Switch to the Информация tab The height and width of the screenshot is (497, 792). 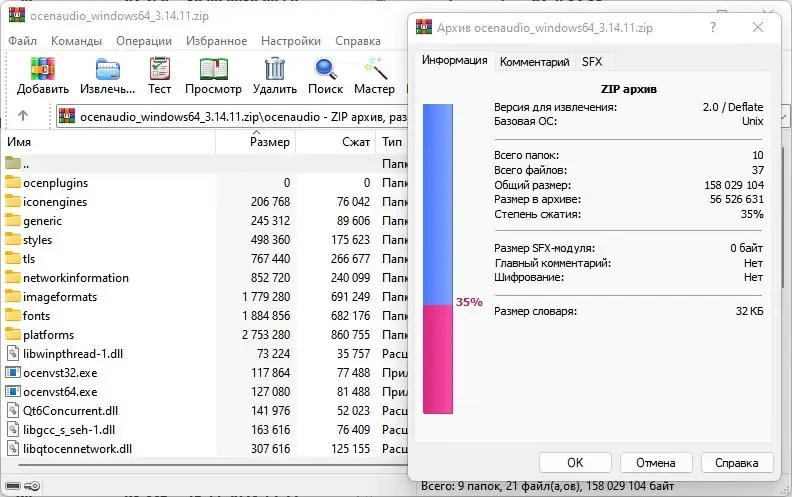455,60
